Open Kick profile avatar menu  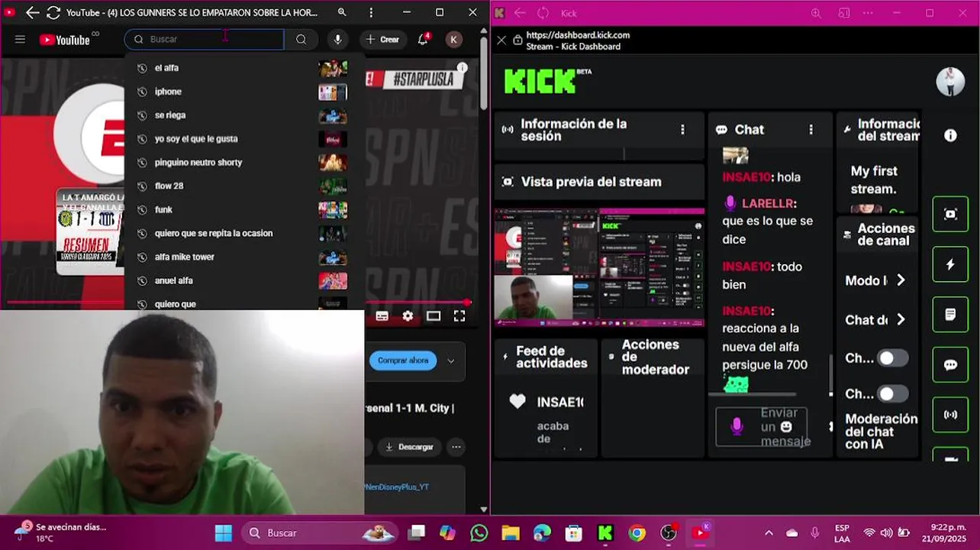pyautogui.click(x=950, y=81)
